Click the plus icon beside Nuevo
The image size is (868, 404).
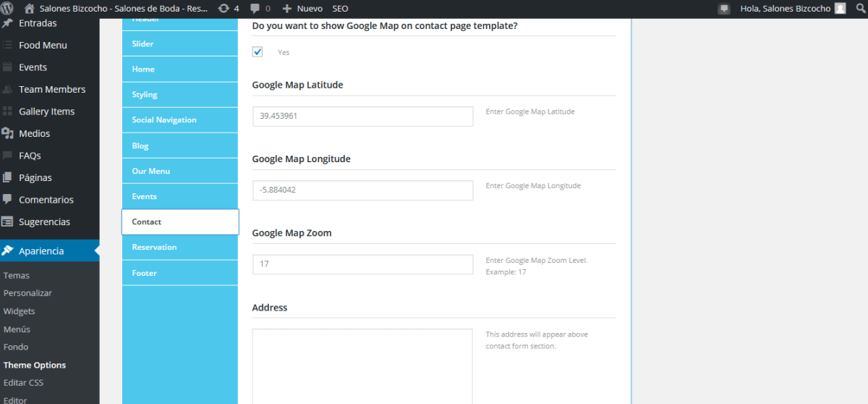point(287,9)
